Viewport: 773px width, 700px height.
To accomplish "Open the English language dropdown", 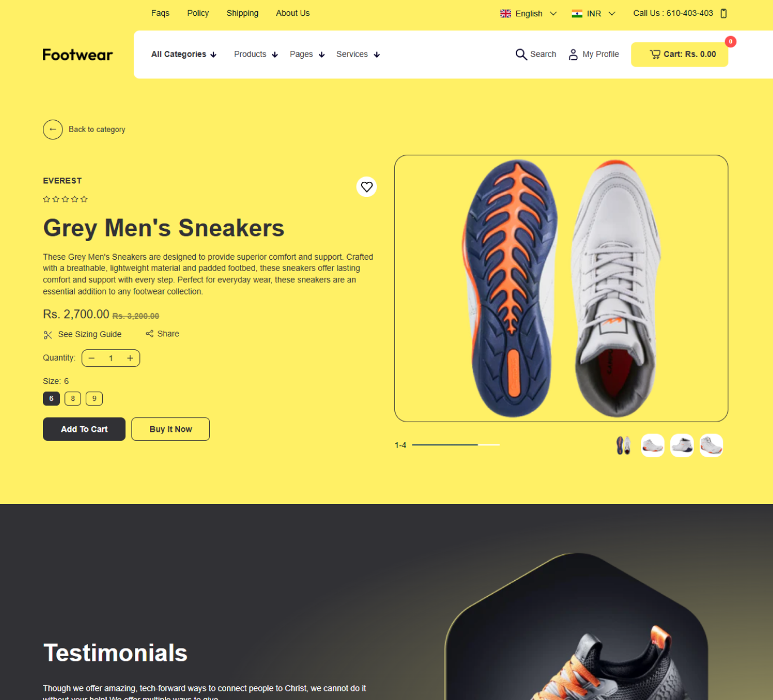I will [529, 14].
